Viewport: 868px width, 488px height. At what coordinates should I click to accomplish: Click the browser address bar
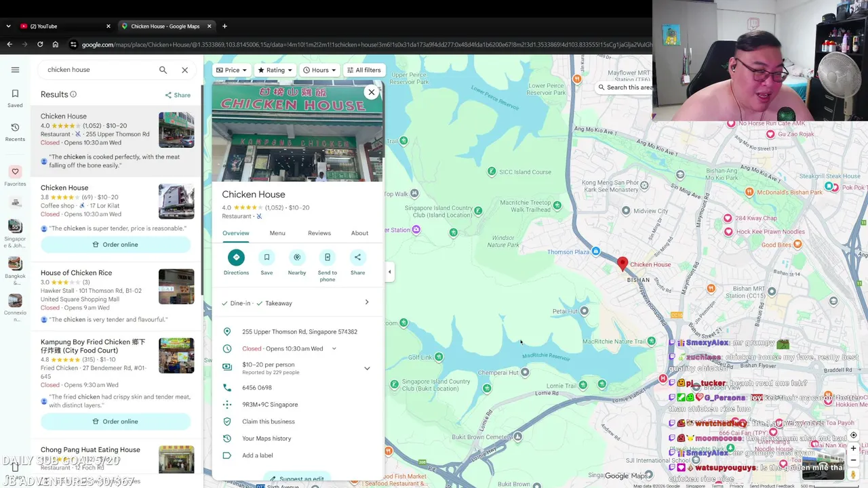tap(366, 45)
